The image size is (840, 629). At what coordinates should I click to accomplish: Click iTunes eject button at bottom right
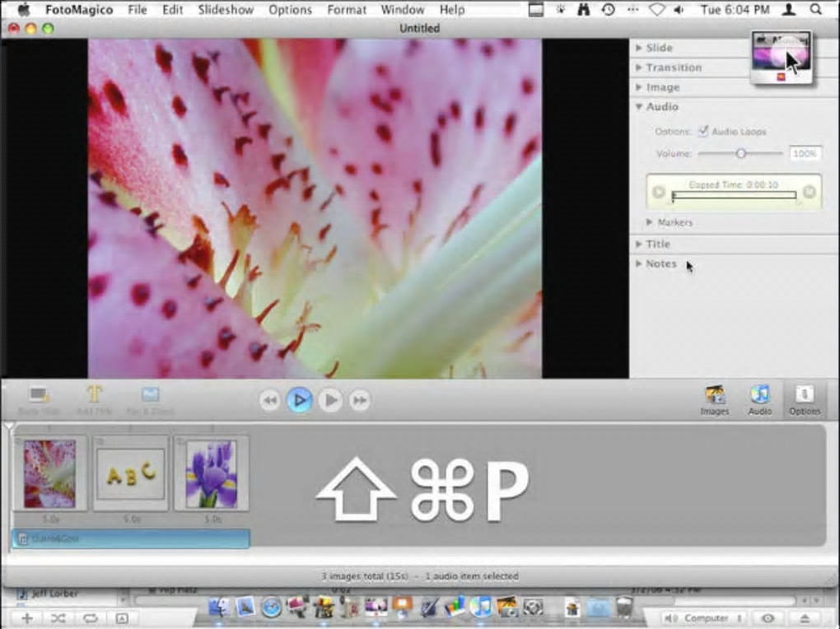click(805, 618)
